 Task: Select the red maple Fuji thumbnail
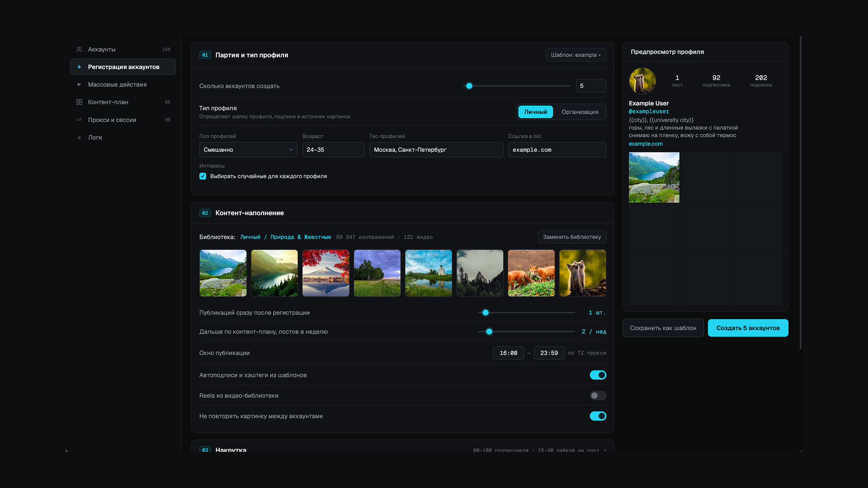(326, 273)
